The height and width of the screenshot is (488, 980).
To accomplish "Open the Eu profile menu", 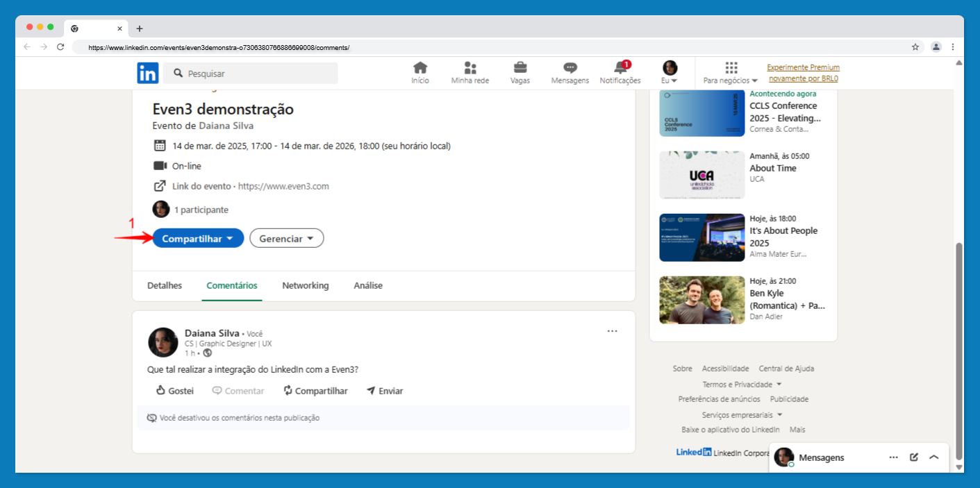I will [670, 73].
